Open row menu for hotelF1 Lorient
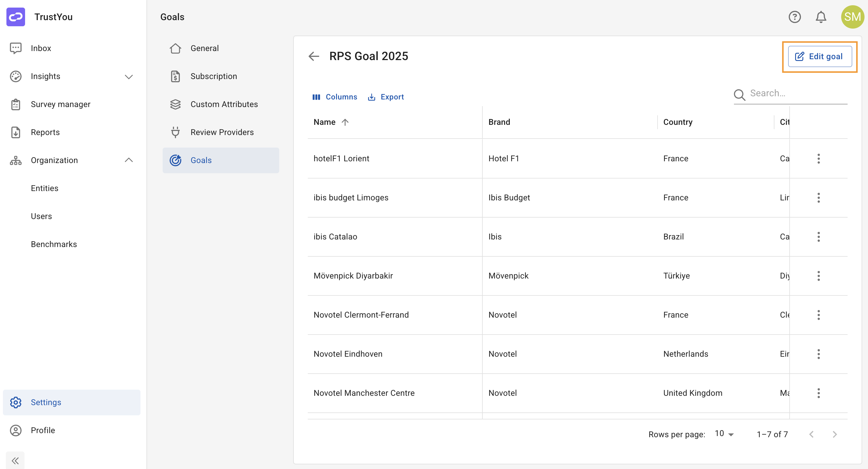This screenshot has height=469, width=868. (818, 158)
